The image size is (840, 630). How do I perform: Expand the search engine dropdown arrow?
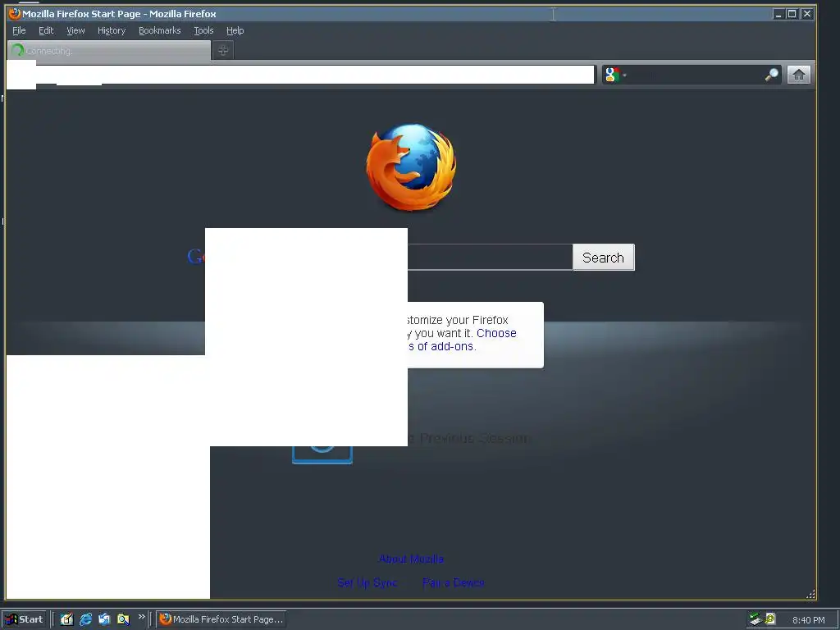pos(624,75)
